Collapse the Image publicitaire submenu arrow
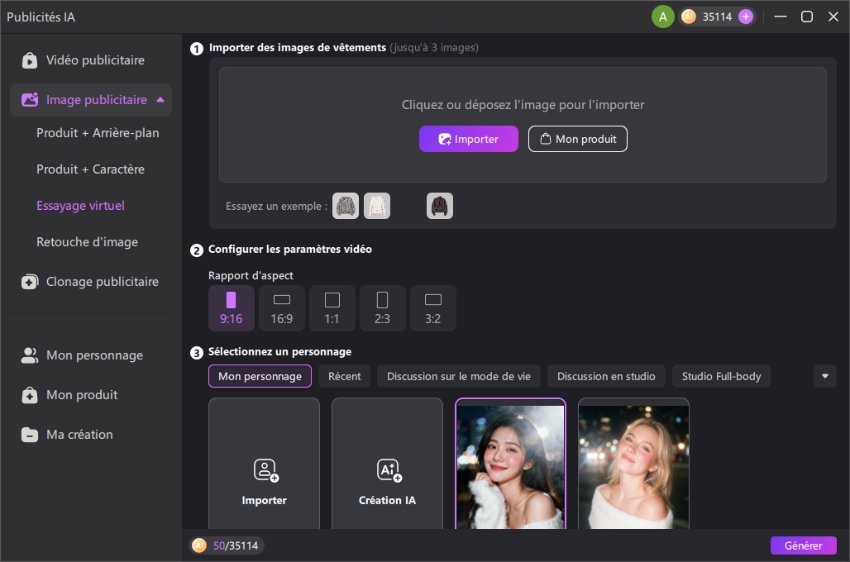Image resolution: width=850 pixels, height=562 pixels. [160, 100]
